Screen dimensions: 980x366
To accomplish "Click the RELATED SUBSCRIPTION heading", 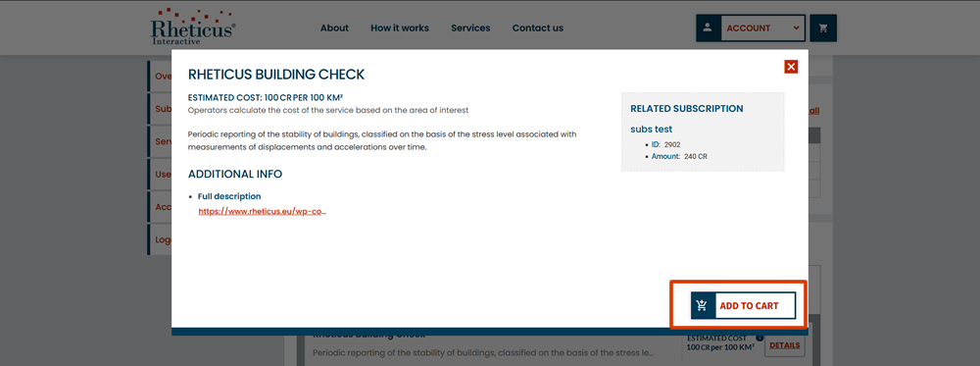I will (x=687, y=109).
